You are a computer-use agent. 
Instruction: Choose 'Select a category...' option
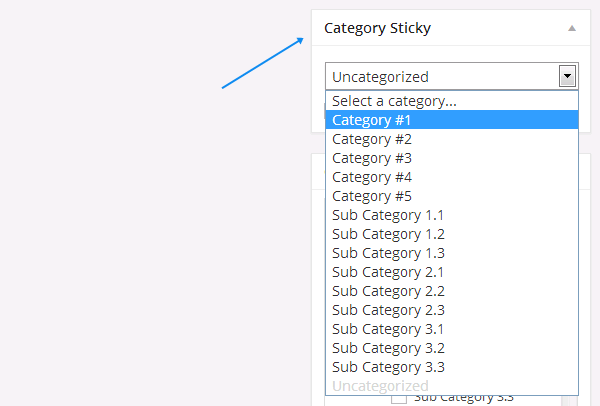(x=452, y=101)
